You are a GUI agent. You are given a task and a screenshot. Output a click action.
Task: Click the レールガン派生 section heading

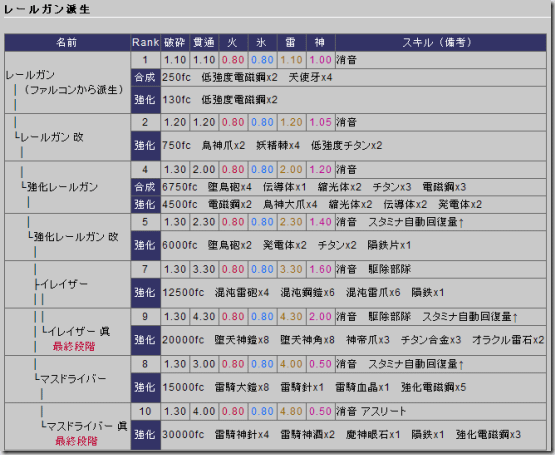[x=47, y=9]
